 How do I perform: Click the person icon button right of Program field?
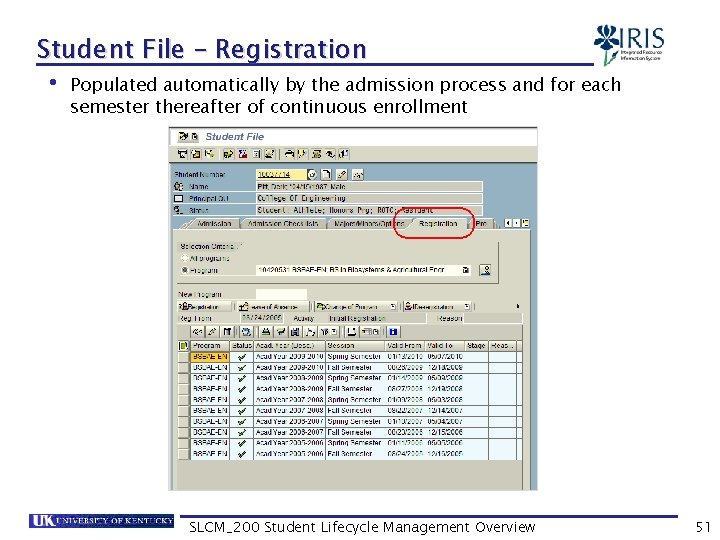coord(485,270)
